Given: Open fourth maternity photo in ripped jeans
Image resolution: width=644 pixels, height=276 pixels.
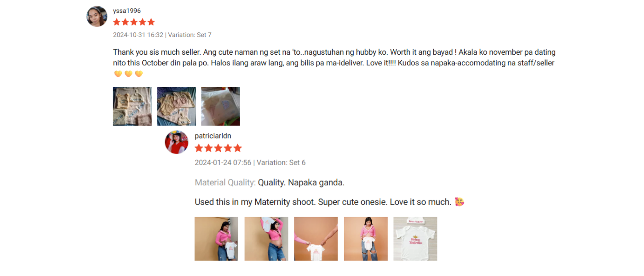Looking at the screenshot, I should [366, 239].
